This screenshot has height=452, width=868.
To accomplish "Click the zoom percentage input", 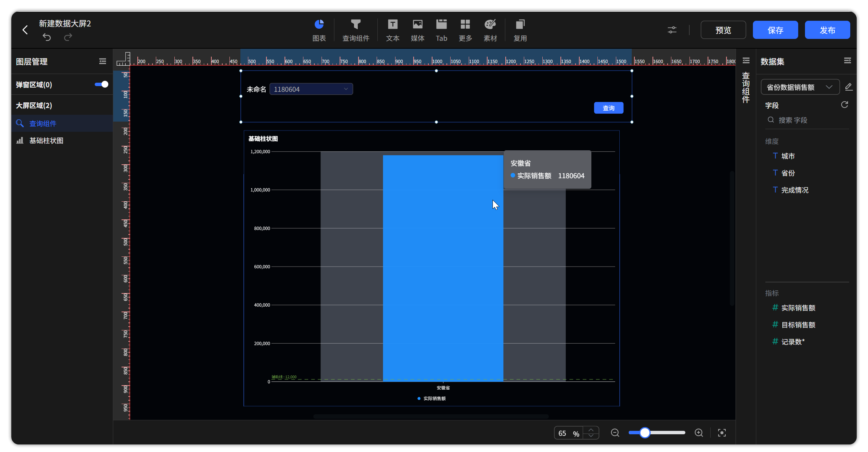I will coord(568,433).
